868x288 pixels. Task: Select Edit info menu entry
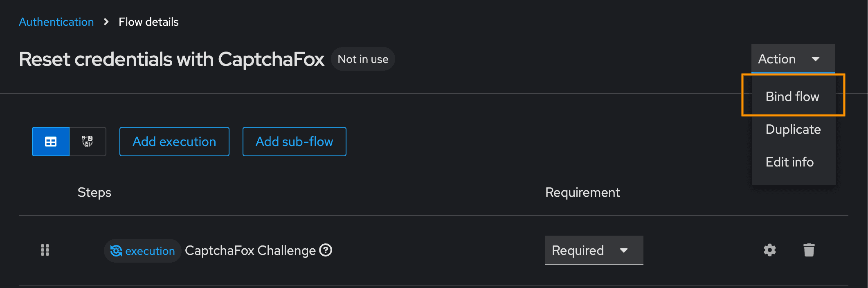pyautogui.click(x=789, y=162)
